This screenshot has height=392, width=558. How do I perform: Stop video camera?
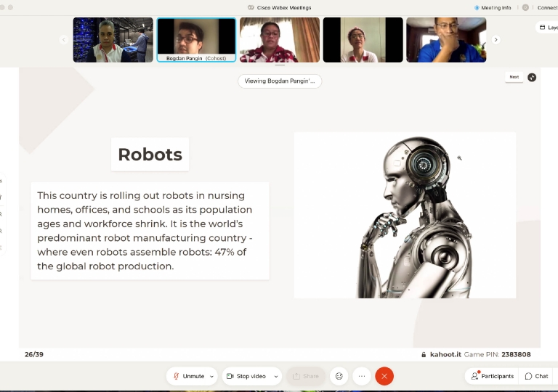click(x=246, y=376)
